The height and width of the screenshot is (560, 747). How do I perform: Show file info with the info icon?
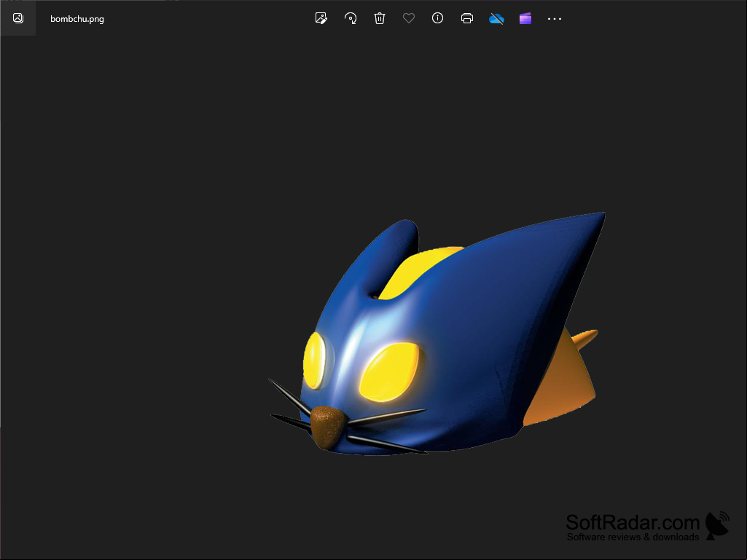(x=437, y=18)
